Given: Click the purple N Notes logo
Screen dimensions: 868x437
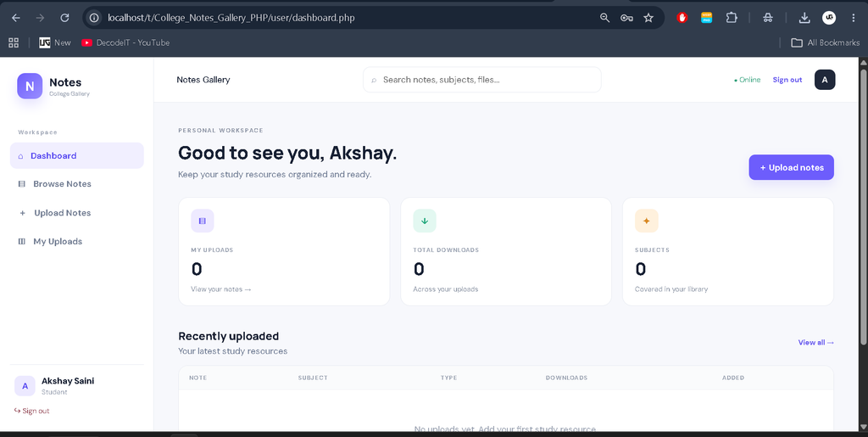Looking at the screenshot, I should tap(30, 86).
